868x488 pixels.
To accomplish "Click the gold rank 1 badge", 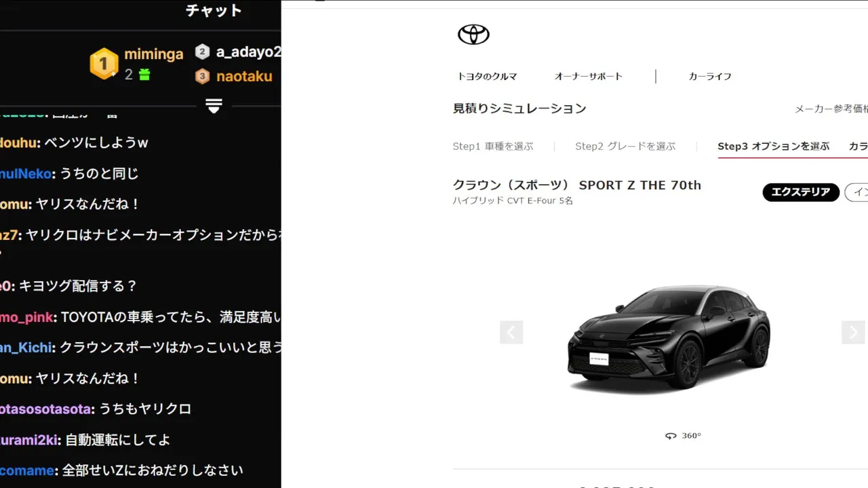I will pyautogui.click(x=104, y=64).
